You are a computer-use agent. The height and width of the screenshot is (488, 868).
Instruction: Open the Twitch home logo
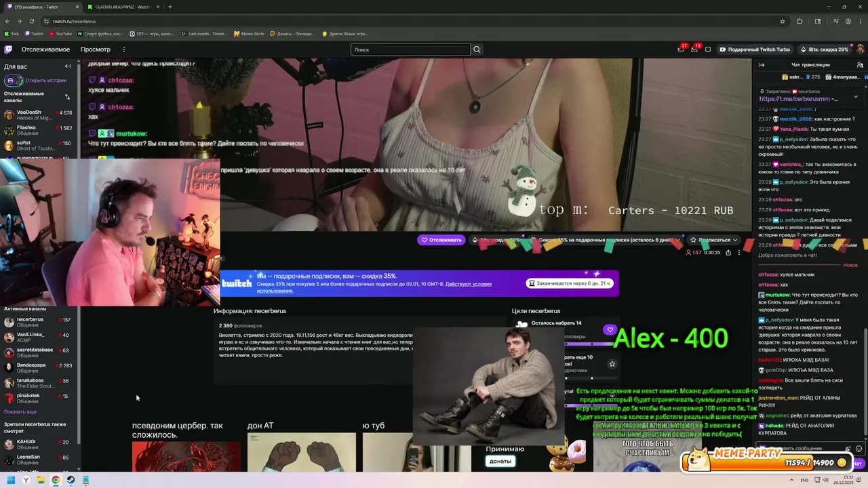pos(8,49)
